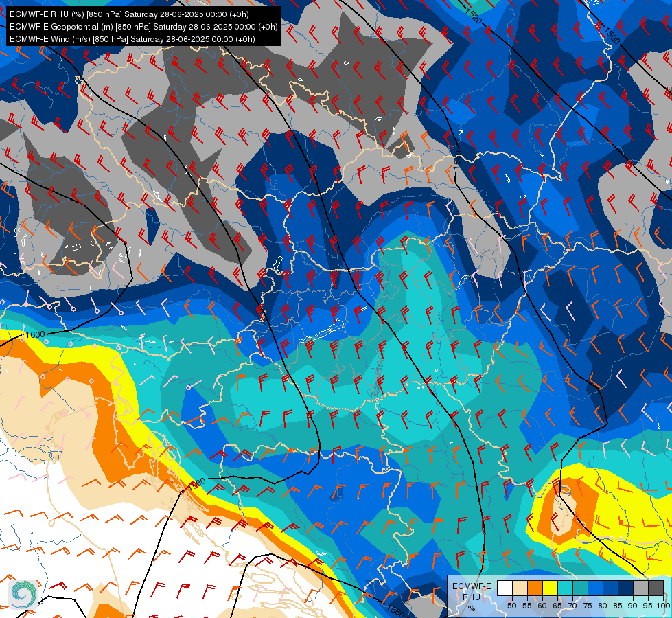Choose the dark gray 95-100% swatch

(656, 588)
